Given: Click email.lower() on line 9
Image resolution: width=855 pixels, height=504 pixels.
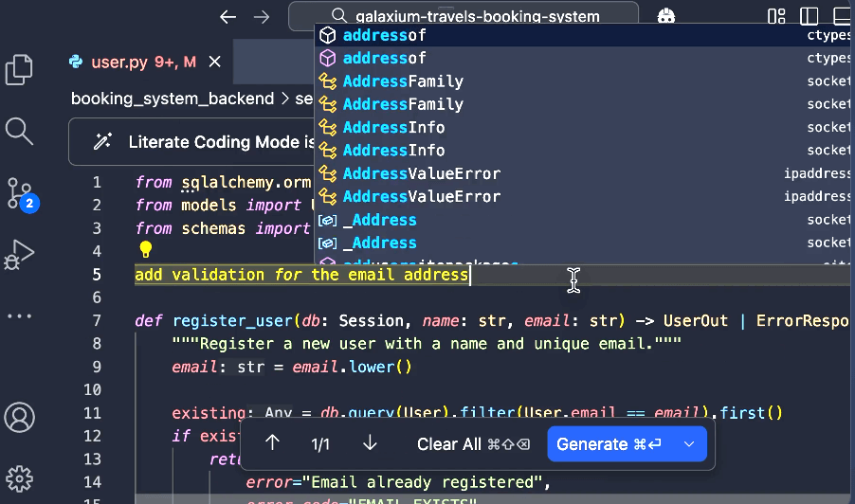Looking at the screenshot, I should 352,368.
